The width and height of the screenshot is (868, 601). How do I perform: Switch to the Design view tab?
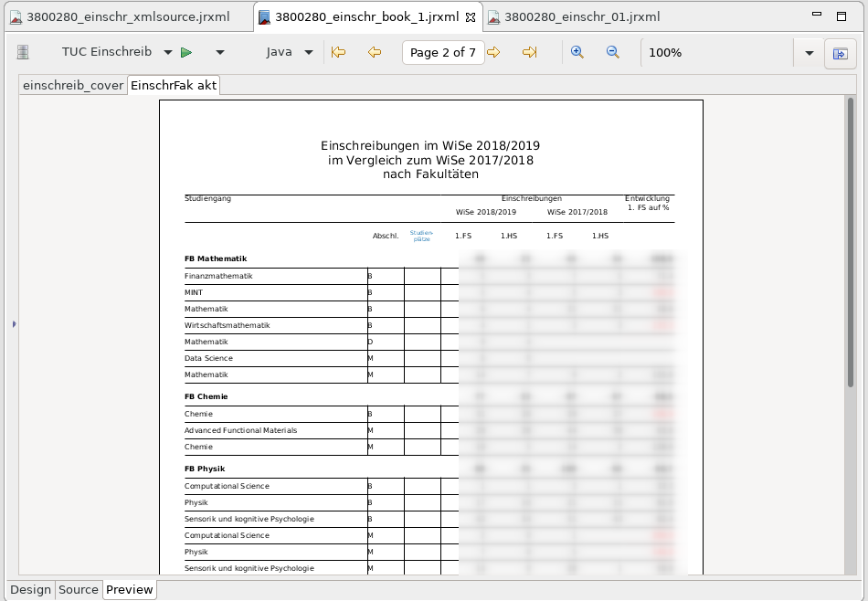click(30, 589)
